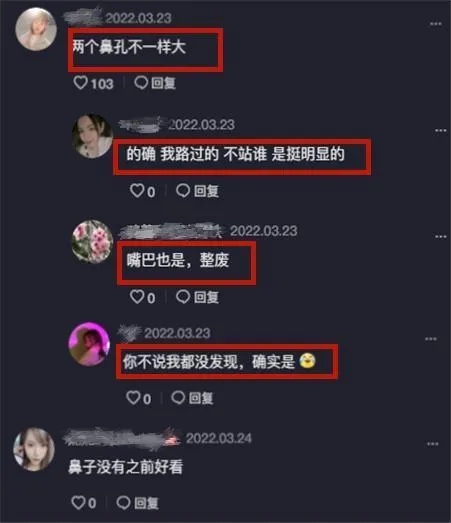Open the dark-haired woman avatar
This screenshot has height=523, width=451.
[x=93, y=136]
